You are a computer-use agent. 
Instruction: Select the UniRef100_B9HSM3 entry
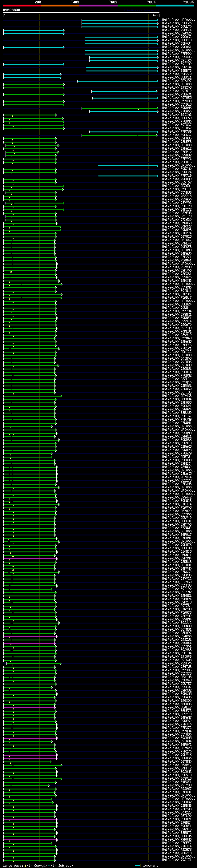click(x=177, y=280)
